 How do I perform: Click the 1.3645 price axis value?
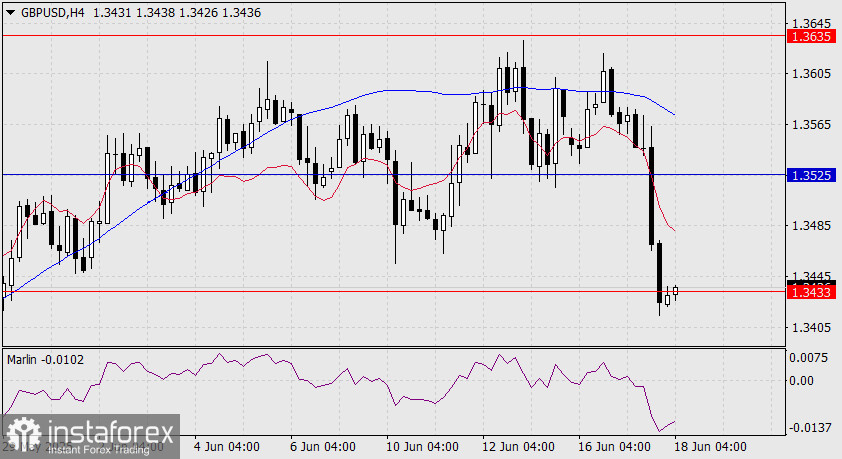coord(811,24)
